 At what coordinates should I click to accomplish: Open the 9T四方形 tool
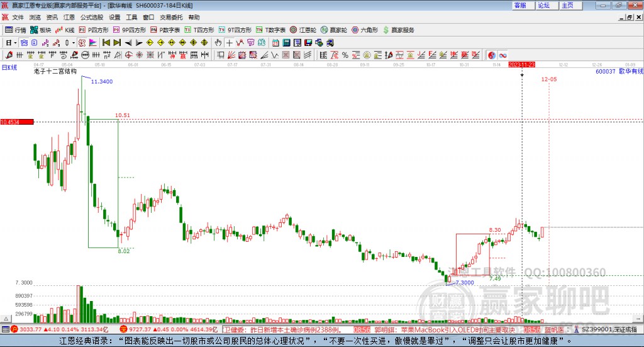(x=235, y=30)
